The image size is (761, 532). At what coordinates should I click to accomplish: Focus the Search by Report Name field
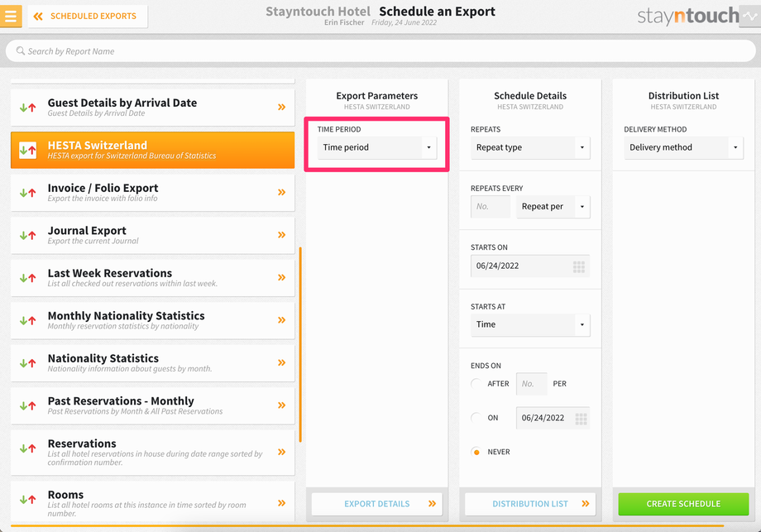point(380,51)
